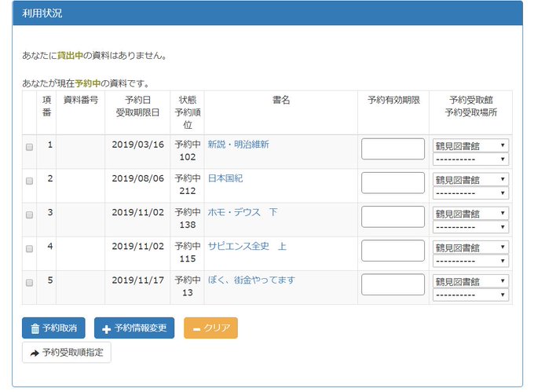The height and width of the screenshot is (392, 534).
Task: Click the date 2019/03/16
Action: tap(138, 145)
